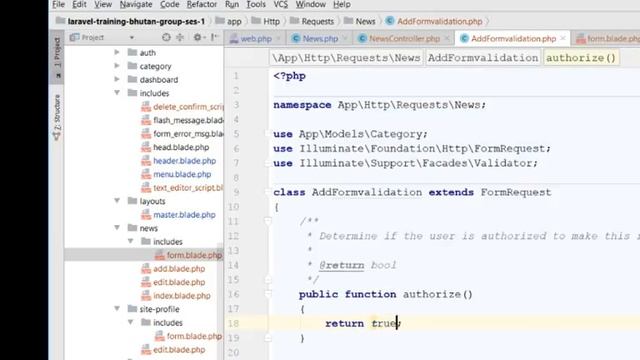
Task: Click the collapse all icon in Project panel
Action: (x=180, y=38)
